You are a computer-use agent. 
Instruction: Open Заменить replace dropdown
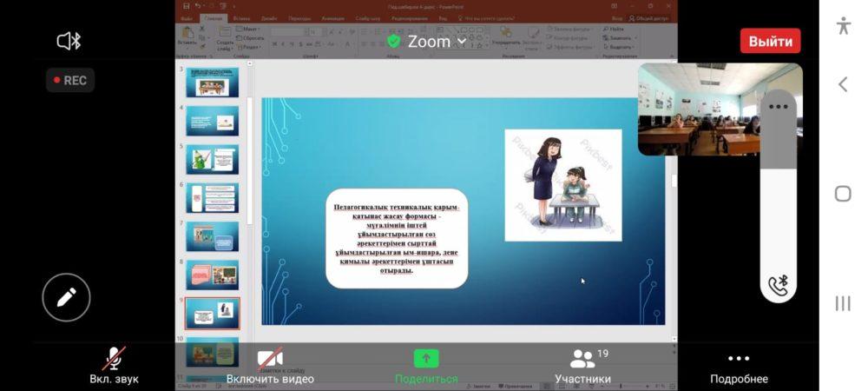click(620, 38)
